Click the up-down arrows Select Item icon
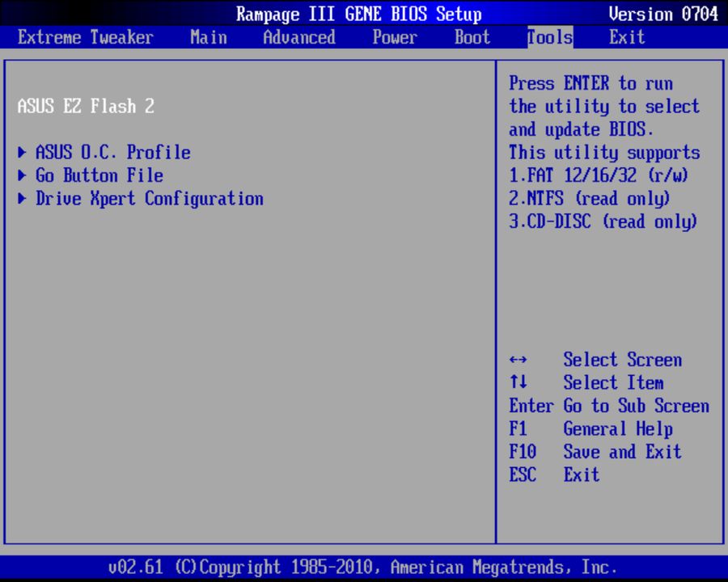This screenshot has width=728, height=582. [518, 382]
